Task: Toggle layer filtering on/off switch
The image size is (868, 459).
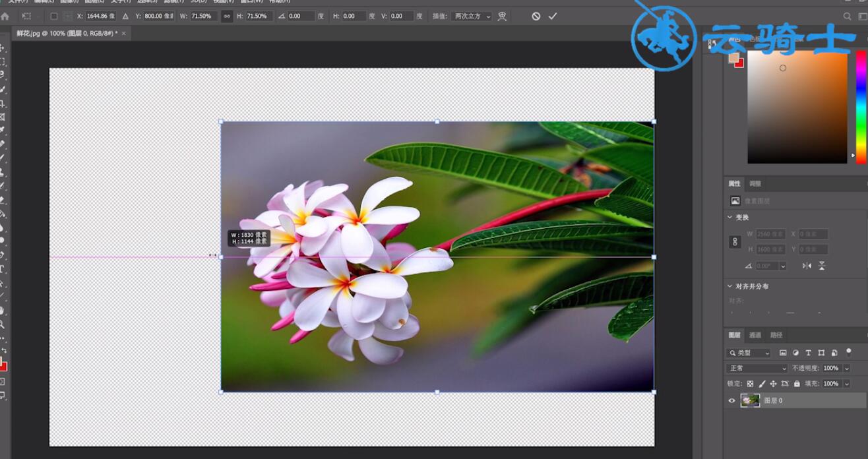Action: 849,353
